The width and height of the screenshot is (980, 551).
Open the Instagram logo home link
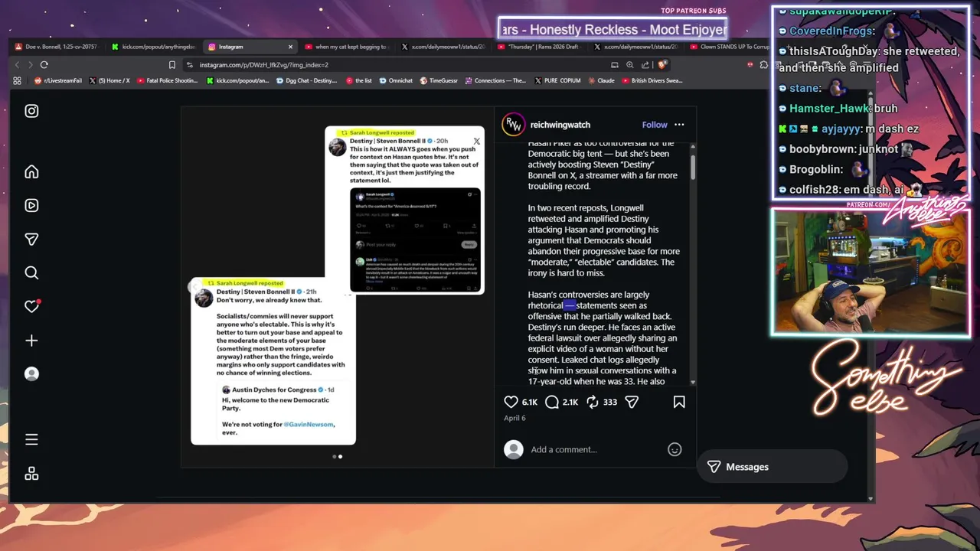[31, 111]
